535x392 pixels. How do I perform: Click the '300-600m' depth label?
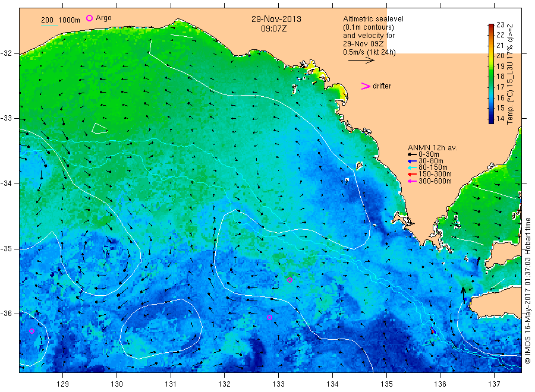click(435, 181)
